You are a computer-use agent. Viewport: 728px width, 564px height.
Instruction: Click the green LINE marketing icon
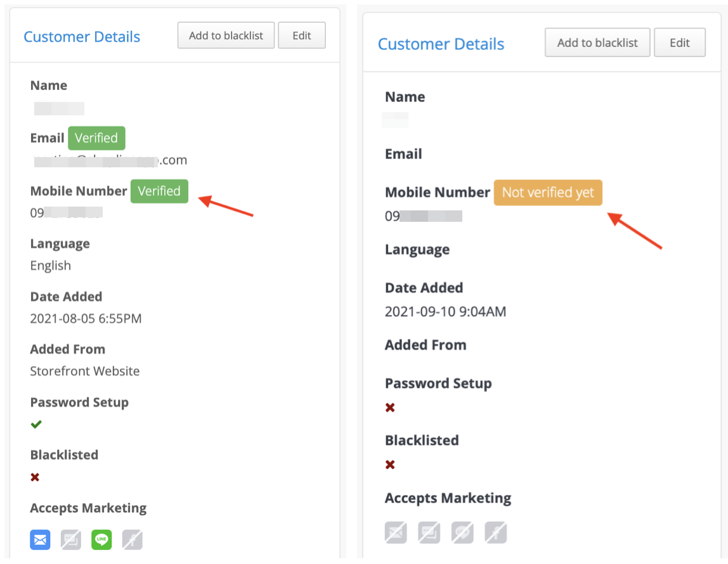(x=101, y=540)
